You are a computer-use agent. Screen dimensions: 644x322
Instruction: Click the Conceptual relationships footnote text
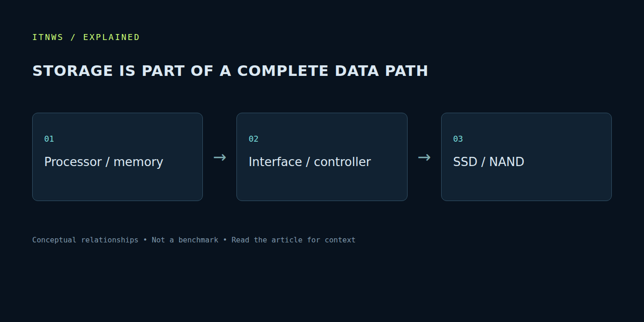point(85,240)
